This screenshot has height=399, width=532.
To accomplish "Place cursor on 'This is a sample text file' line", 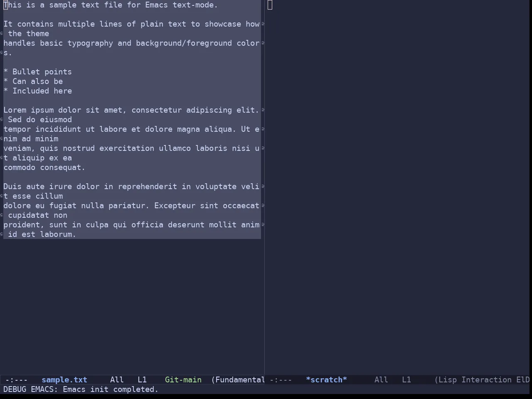I will tap(111, 5).
